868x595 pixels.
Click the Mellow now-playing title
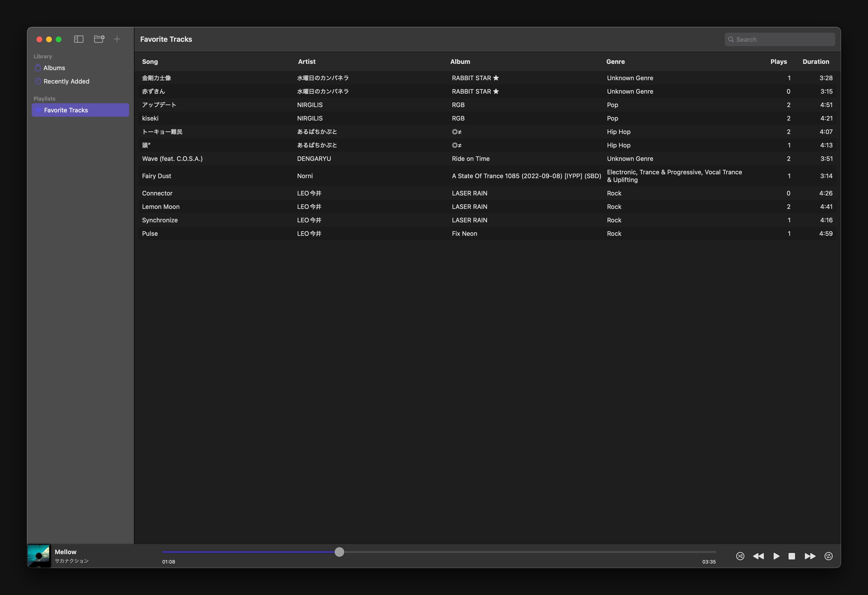pyautogui.click(x=65, y=552)
